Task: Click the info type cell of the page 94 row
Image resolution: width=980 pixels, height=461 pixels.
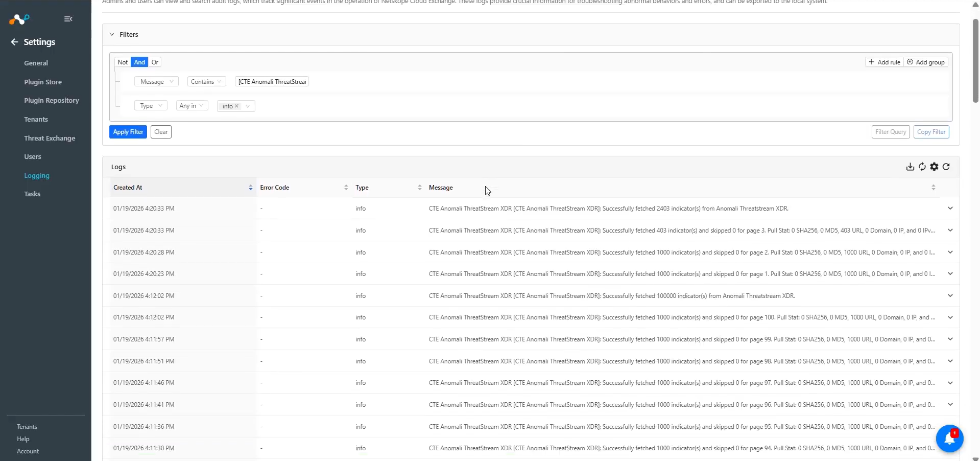Action: [x=361, y=448]
